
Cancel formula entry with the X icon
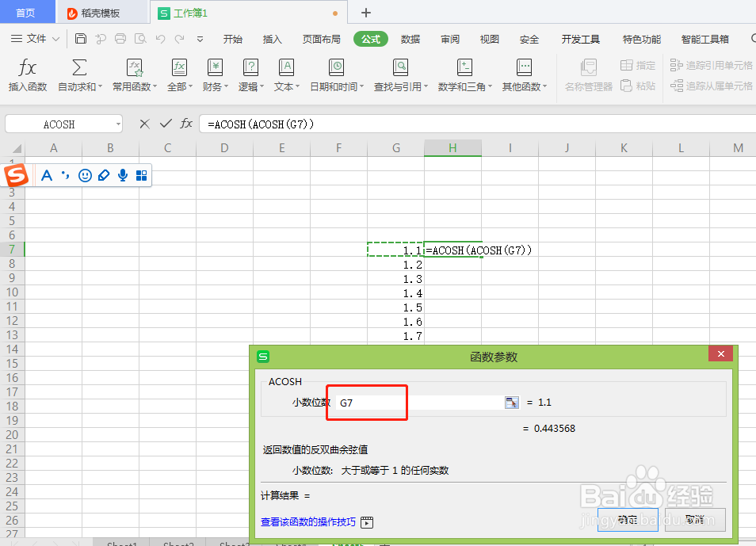(144, 124)
